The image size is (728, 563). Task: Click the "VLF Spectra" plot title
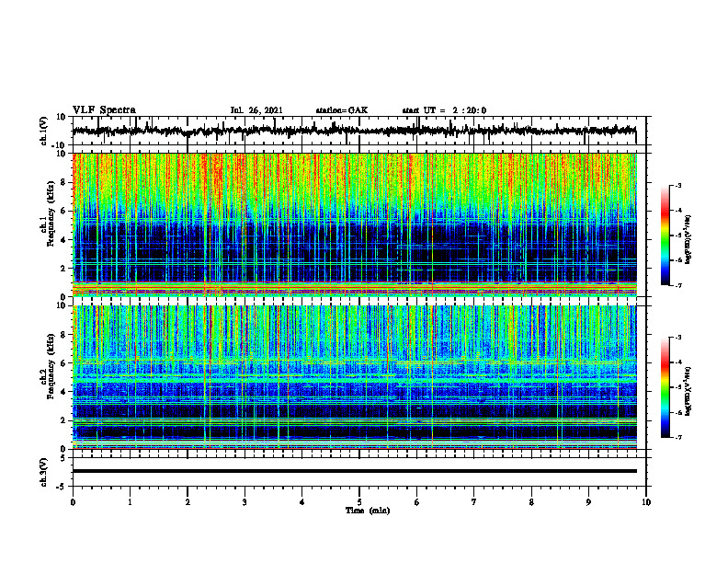(104, 109)
